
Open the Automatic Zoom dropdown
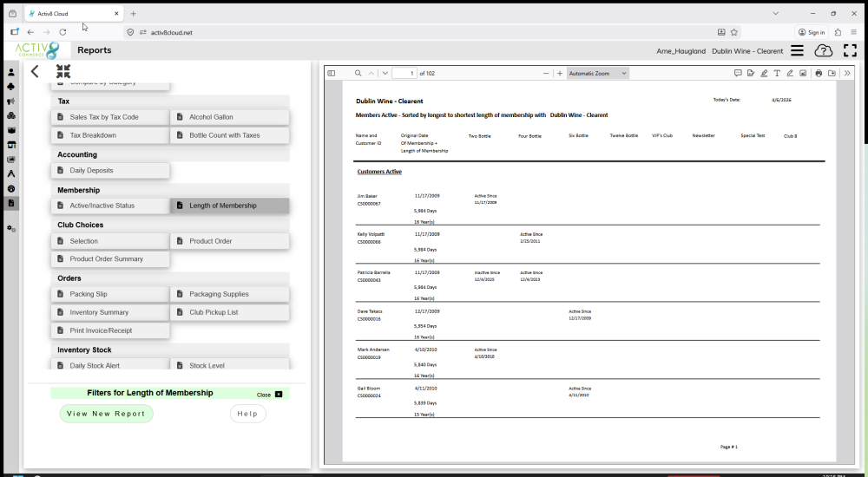(597, 73)
